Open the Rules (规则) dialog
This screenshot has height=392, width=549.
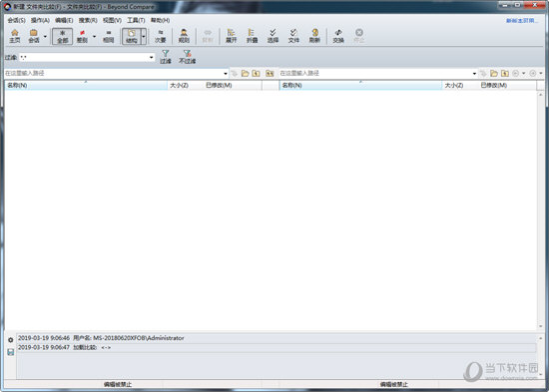point(184,36)
